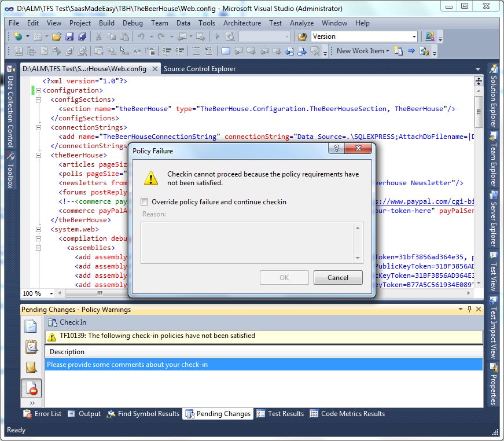Switch to Test Results tab
The width and height of the screenshot is (504, 441).
280,414
